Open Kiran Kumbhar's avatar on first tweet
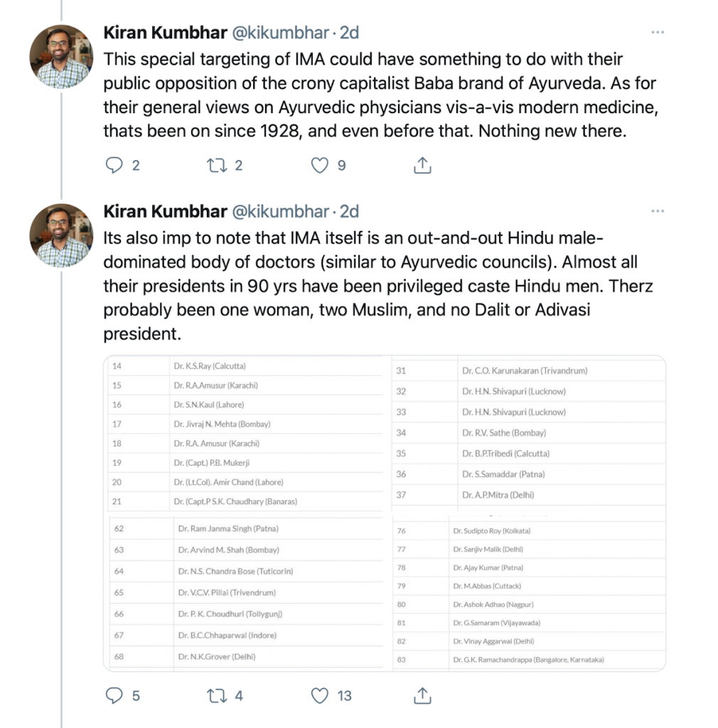Screen dimensions: 718x728 point(61,57)
